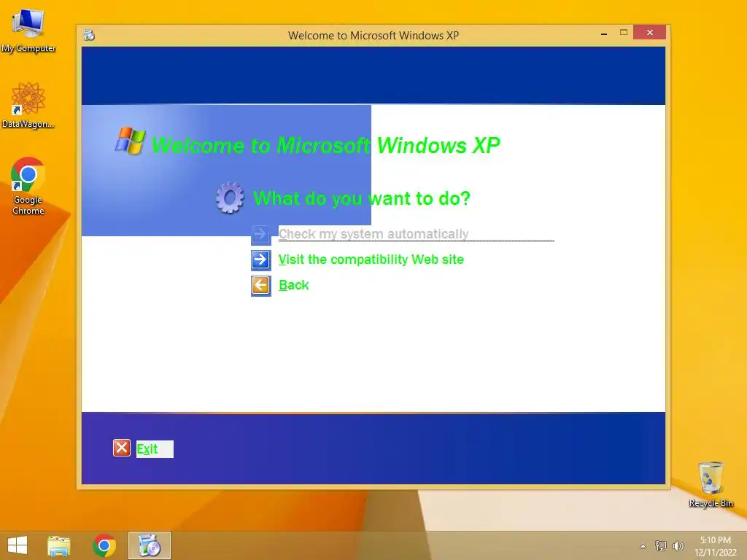747x560 pixels.
Task: Open the DataWagon desktop shortcut
Action: (x=28, y=105)
